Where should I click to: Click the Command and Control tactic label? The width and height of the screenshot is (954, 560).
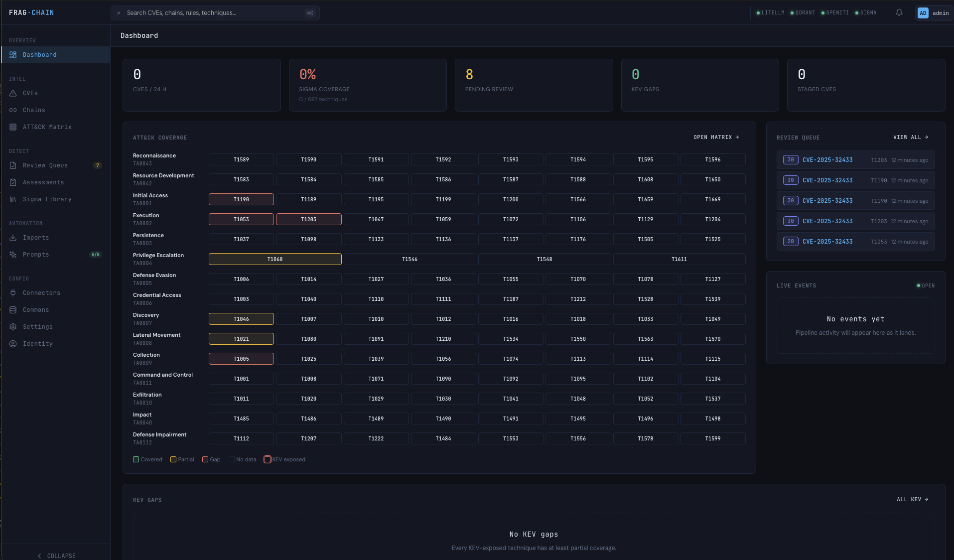coord(163,375)
